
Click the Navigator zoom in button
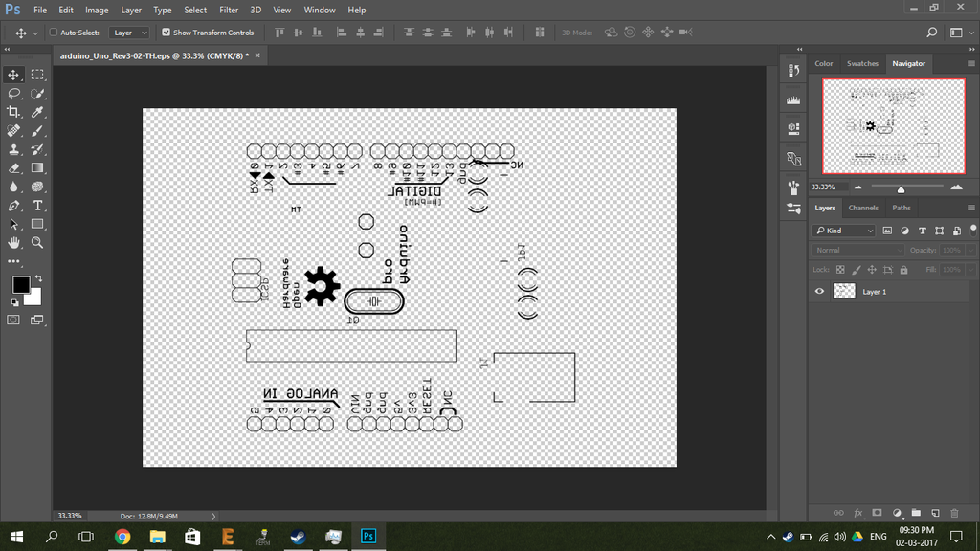956,187
